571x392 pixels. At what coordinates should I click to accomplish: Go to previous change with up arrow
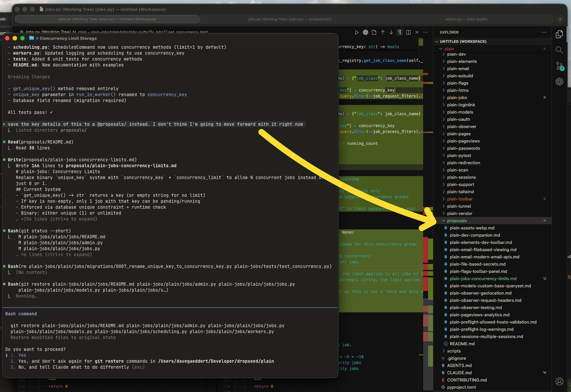click(383, 32)
